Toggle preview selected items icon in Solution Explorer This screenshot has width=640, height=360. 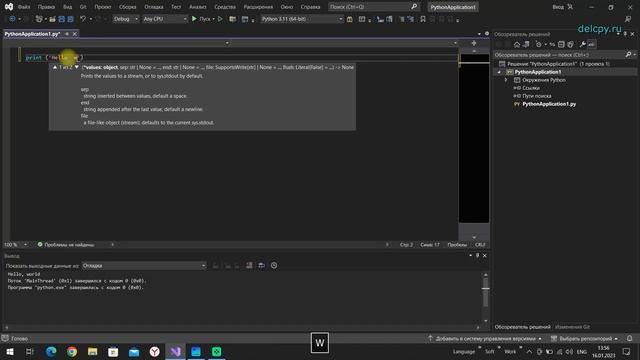591,44
